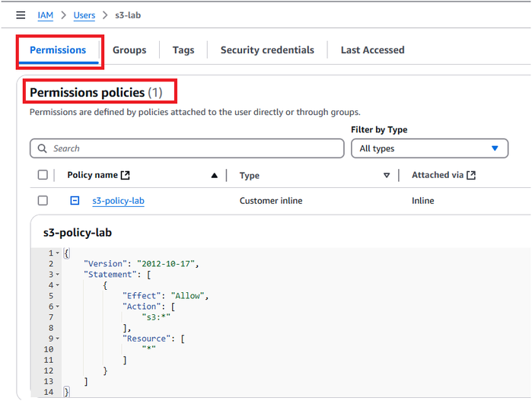Open the Security credentials tab

point(267,50)
